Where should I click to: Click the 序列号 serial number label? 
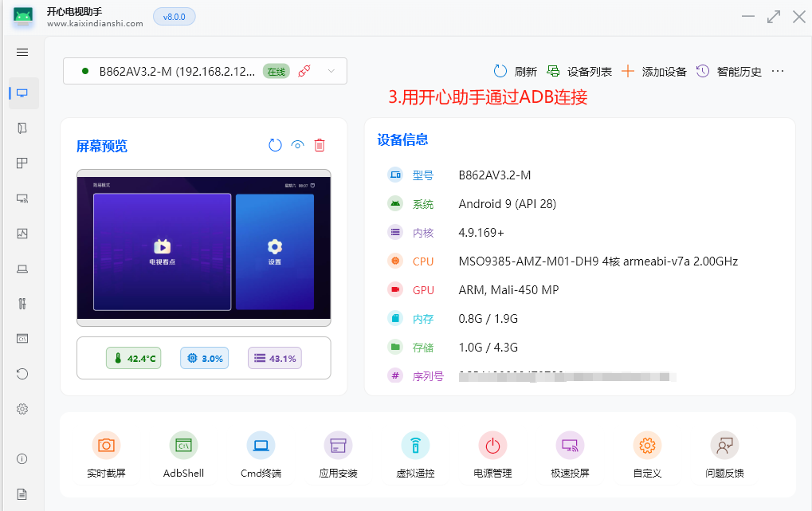coord(428,376)
